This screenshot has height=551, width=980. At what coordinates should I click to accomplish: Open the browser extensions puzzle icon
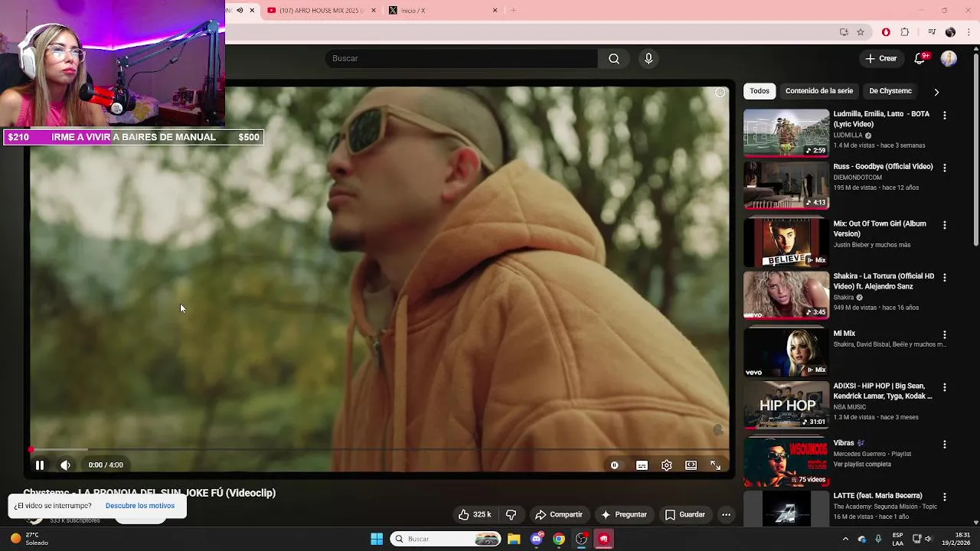pyautogui.click(x=905, y=32)
